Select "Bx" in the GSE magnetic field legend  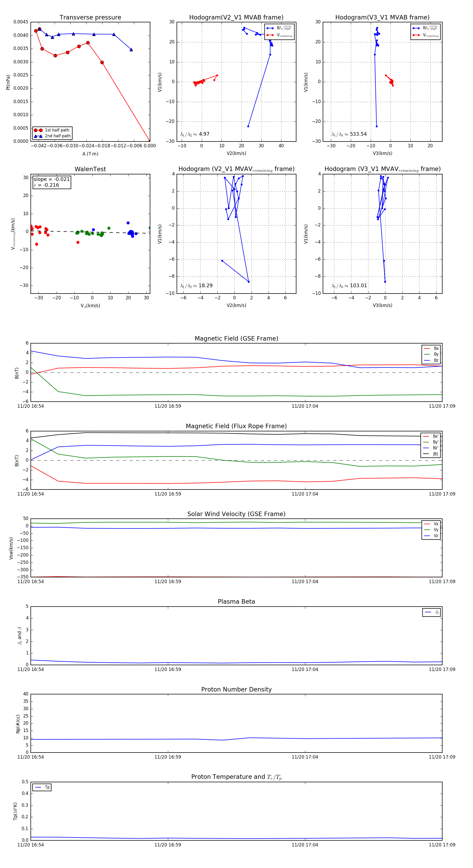(431, 349)
